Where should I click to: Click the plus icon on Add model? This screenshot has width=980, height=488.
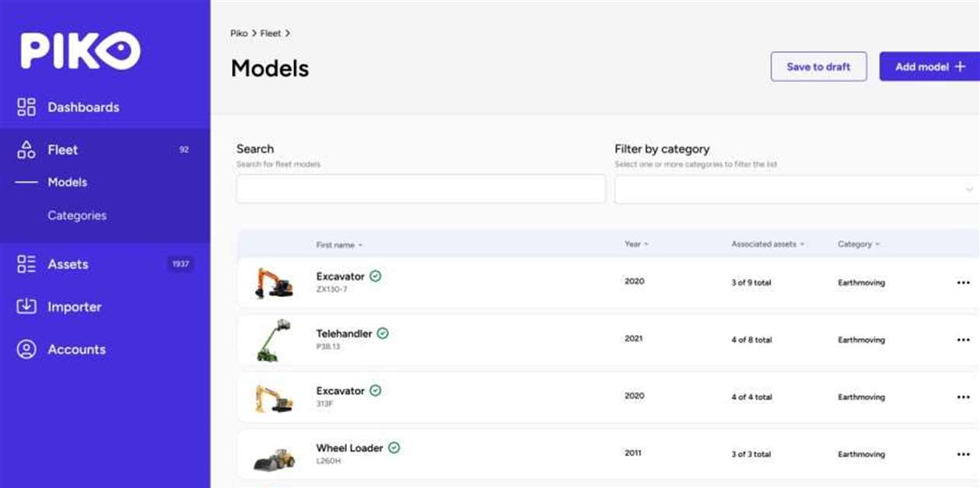coord(961,66)
